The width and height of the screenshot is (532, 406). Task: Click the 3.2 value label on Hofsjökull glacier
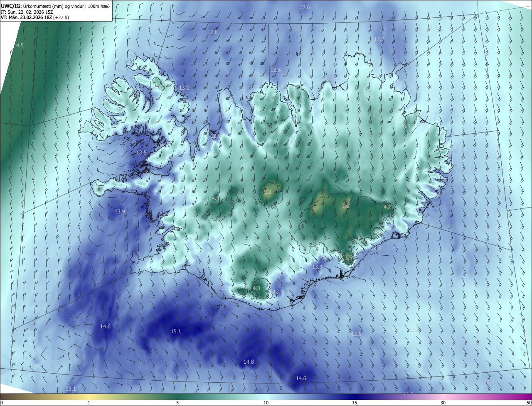click(268, 192)
